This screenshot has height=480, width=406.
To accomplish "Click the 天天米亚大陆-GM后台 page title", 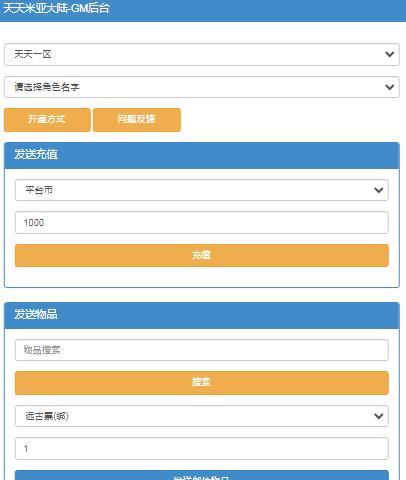I will [56, 8].
